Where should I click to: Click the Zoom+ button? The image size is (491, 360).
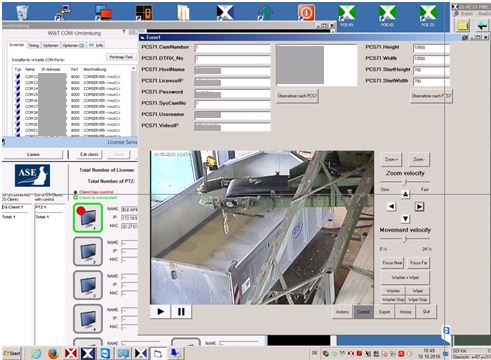point(391,159)
